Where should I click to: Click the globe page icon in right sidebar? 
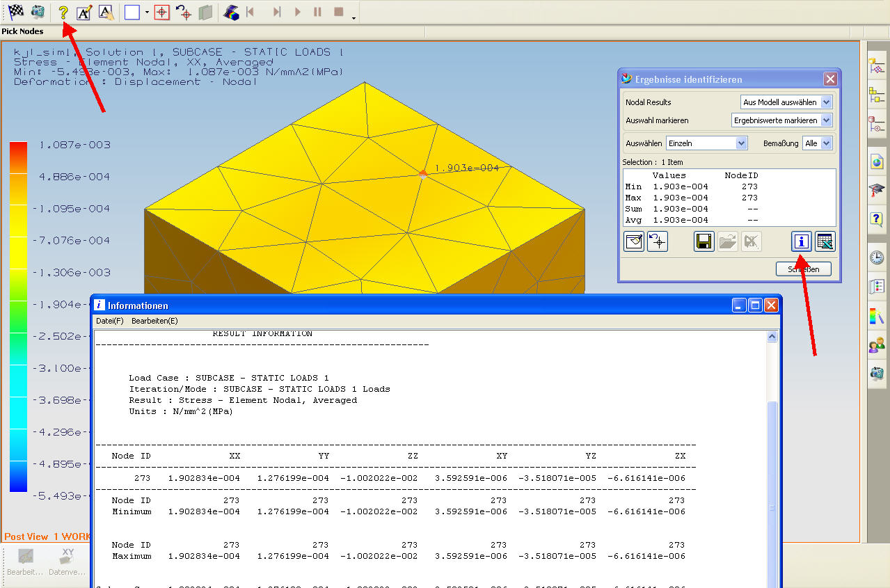pyautogui.click(x=877, y=161)
